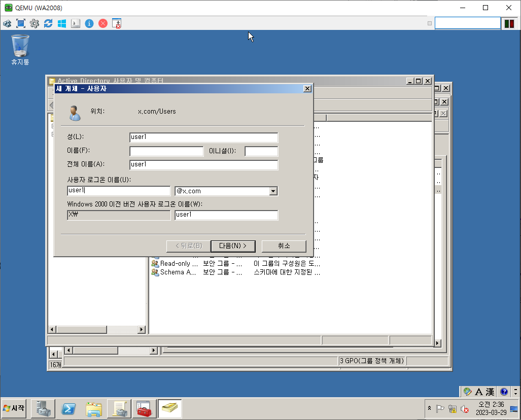This screenshot has width=521, height=420.
Task: Click the language bar help question icon
Action: tap(504, 392)
